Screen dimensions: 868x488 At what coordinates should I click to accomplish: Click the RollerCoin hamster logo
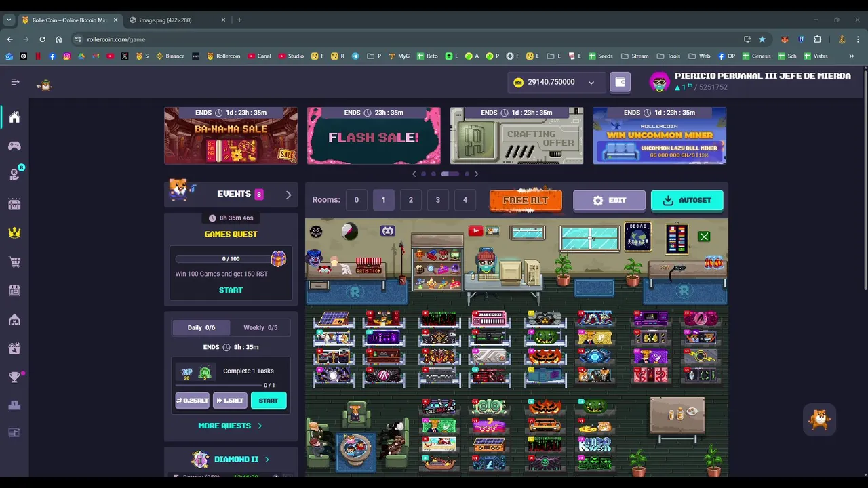click(x=44, y=85)
